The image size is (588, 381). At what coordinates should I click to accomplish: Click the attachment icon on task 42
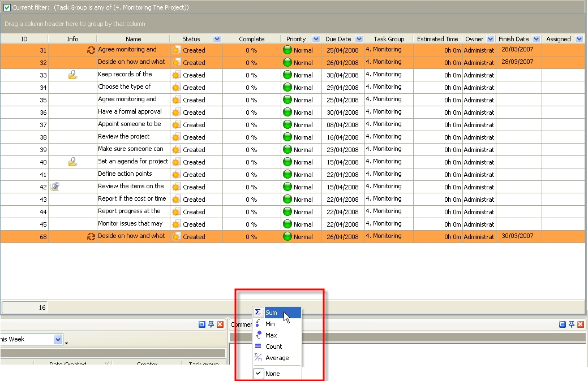point(55,187)
